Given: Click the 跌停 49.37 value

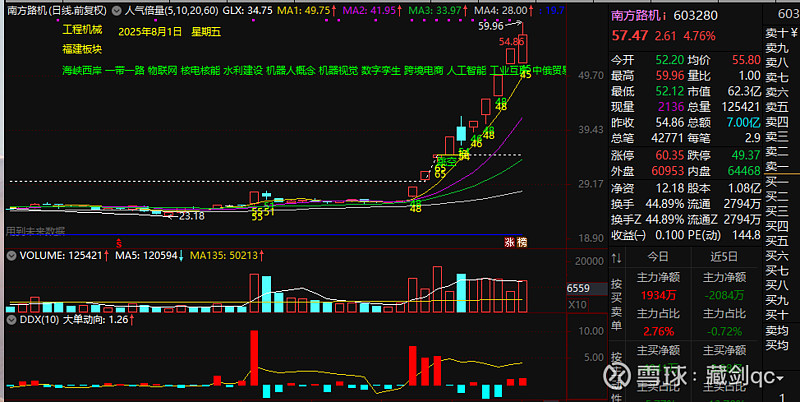Looking at the screenshot, I should pos(746,155).
